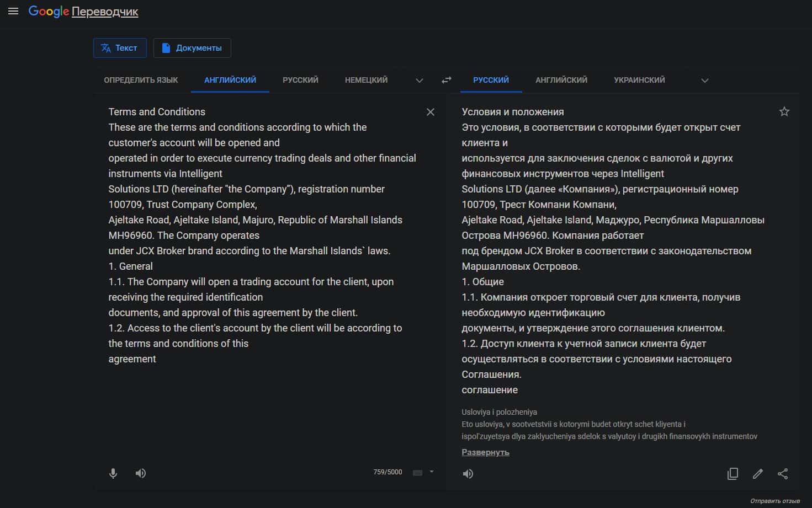
Task: Start voice input with microphone icon
Action: click(113, 473)
